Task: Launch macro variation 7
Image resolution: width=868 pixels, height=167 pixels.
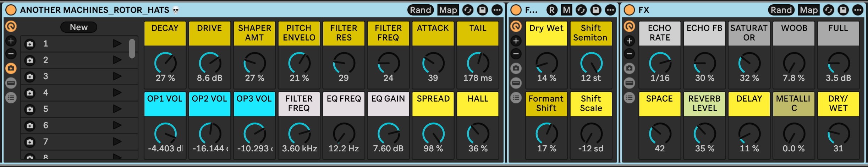Action: click(x=117, y=142)
